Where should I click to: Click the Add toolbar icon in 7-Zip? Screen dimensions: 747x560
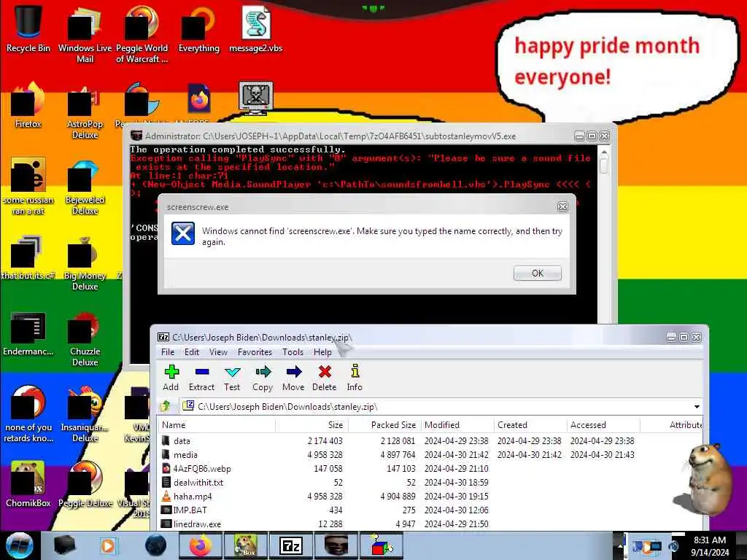pyautogui.click(x=171, y=378)
